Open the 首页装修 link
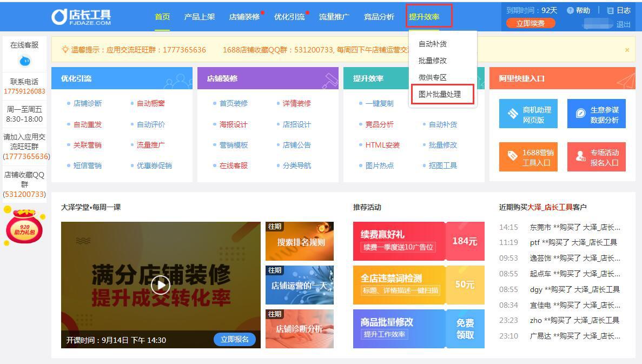The width and height of the screenshot is (642, 364). tap(234, 103)
